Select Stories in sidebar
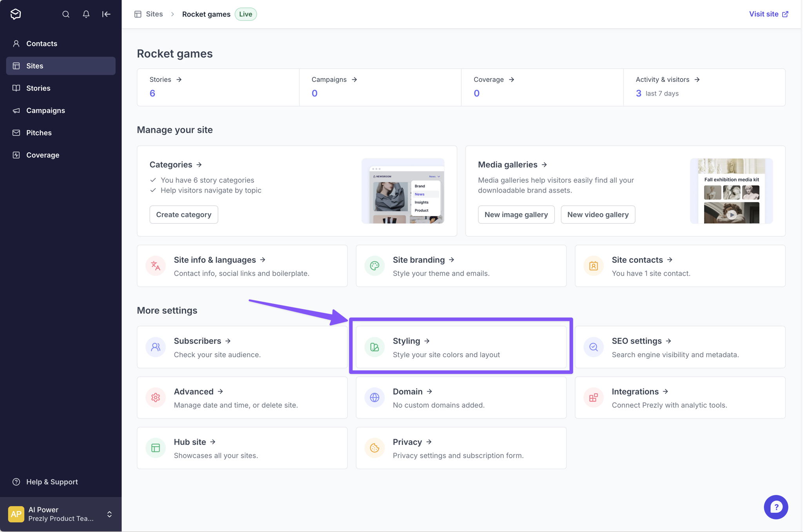Image resolution: width=803 pixels, height=532 pixels. click(61, 88)
